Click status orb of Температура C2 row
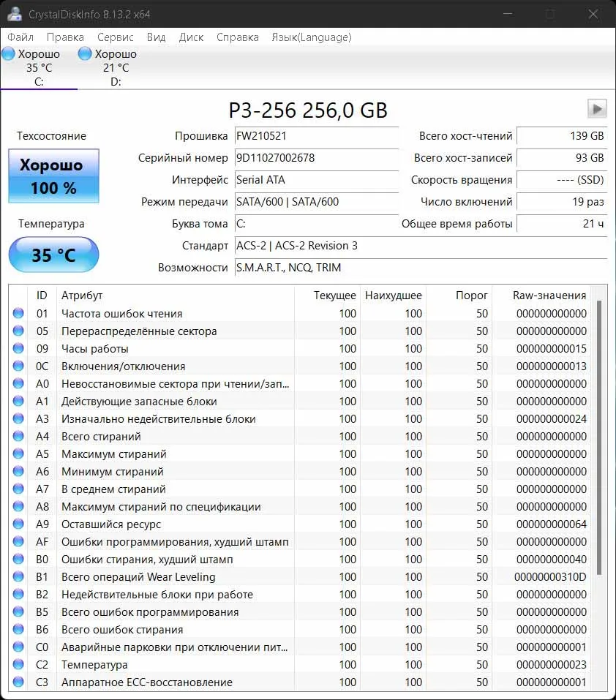The width and height of the screenshot is (616, 700). pyautogui.click(x=18, y=664)
